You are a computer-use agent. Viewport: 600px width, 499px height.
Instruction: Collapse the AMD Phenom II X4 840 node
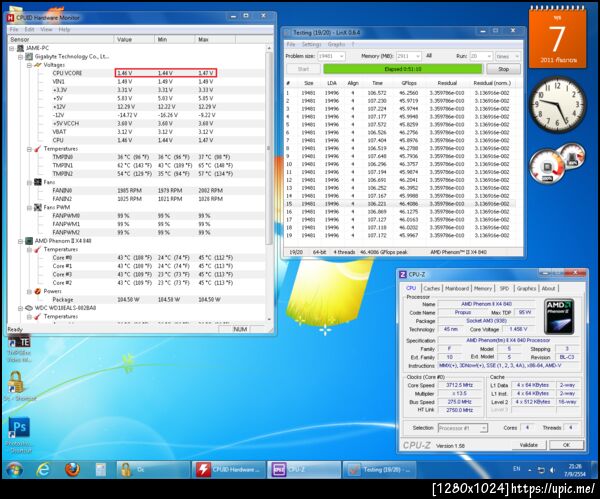[20, 241]
